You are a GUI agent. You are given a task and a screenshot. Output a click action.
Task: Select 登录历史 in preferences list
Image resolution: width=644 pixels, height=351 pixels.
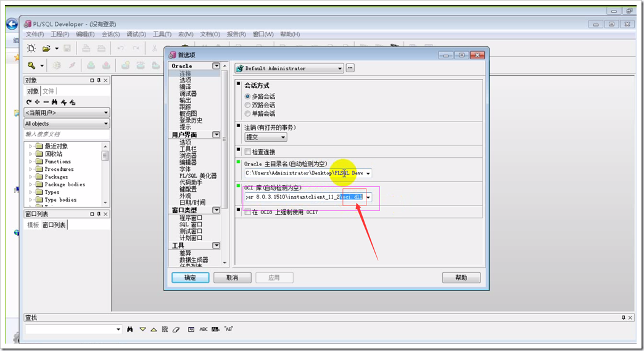point(191,120)
